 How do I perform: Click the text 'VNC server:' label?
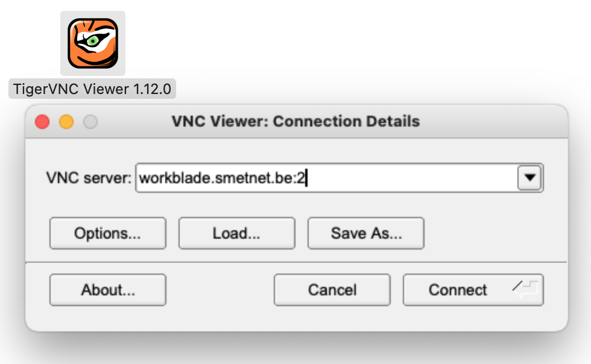click(89, 178)
